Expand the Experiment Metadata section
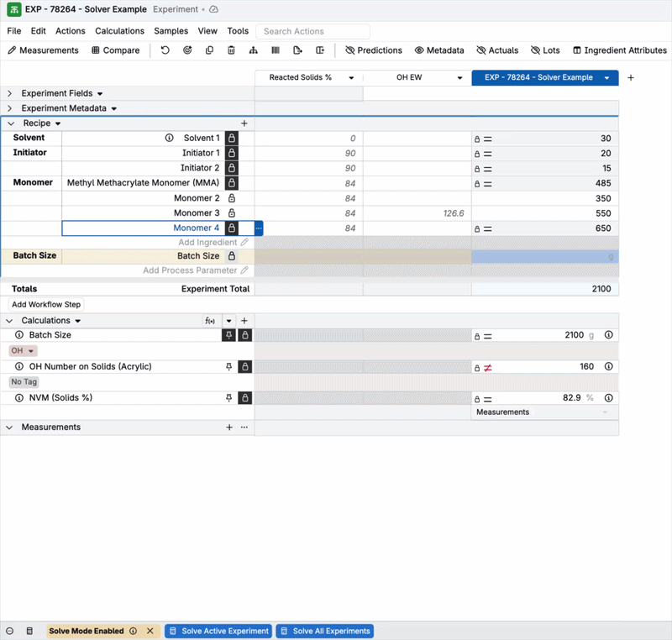 [x=10, y=108]
